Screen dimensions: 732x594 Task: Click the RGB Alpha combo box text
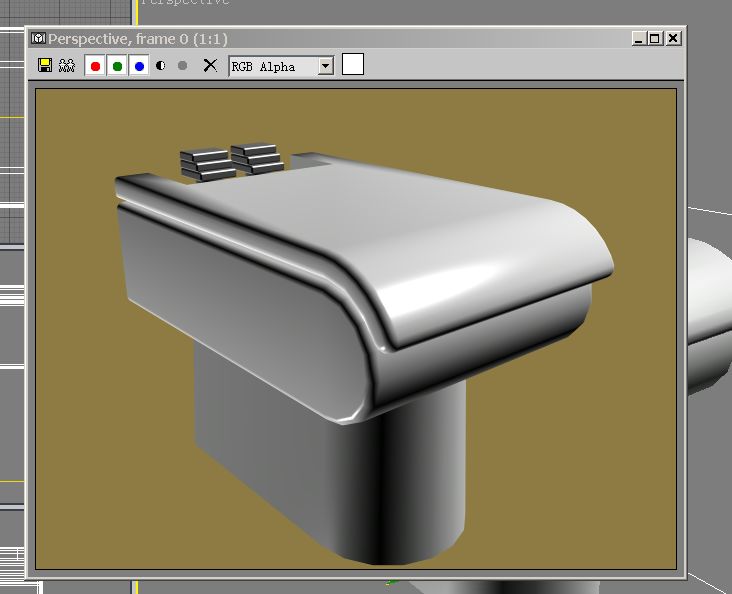pyautogui.click(x=272, y=66)
